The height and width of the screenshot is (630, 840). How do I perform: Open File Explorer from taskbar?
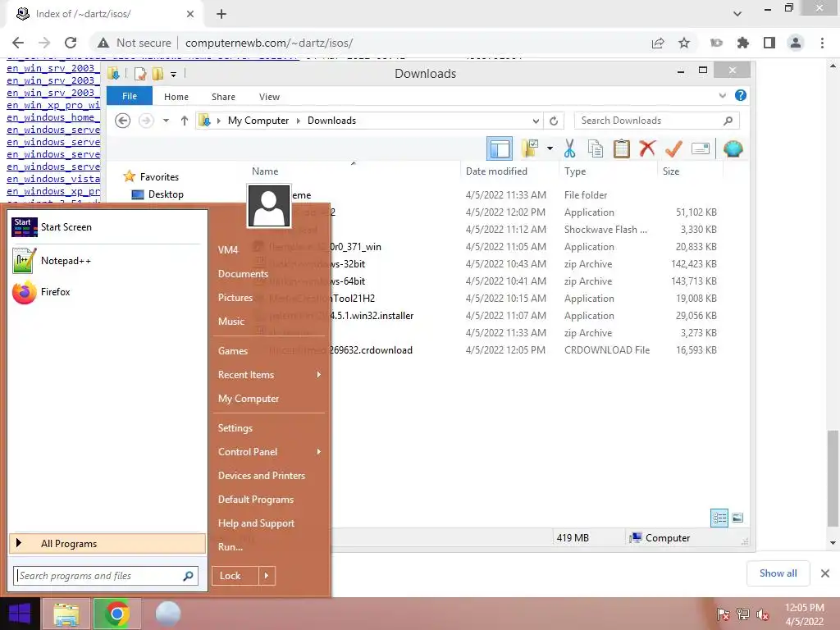tap(66, 614)
